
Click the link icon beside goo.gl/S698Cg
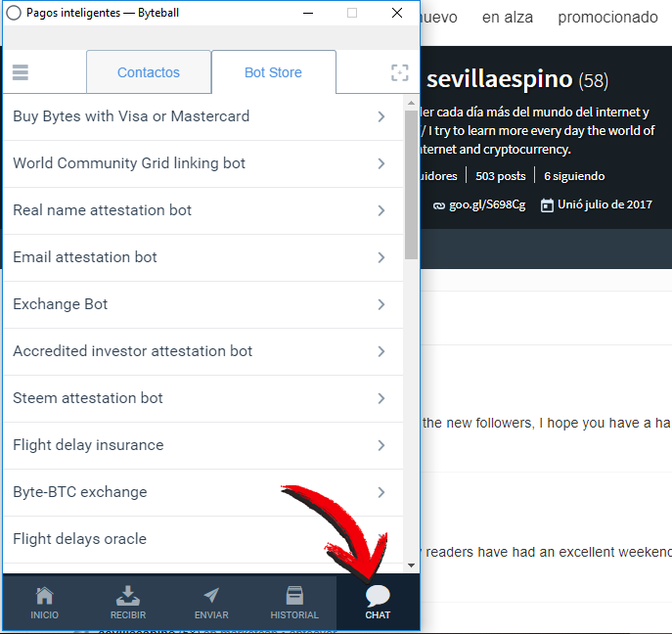[439, 205]
